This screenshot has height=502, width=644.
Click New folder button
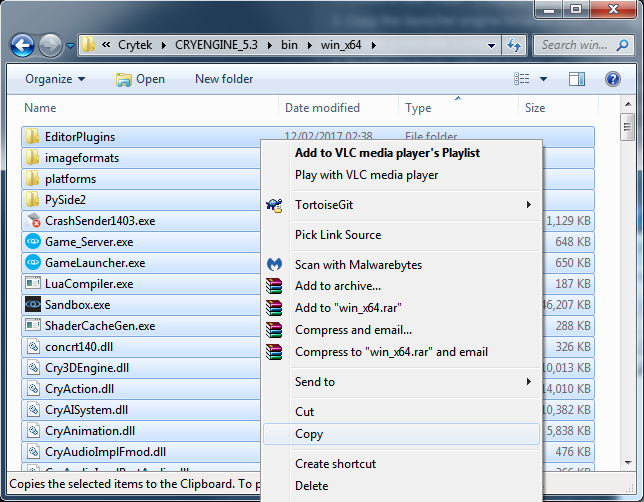(x=224, y=79)
